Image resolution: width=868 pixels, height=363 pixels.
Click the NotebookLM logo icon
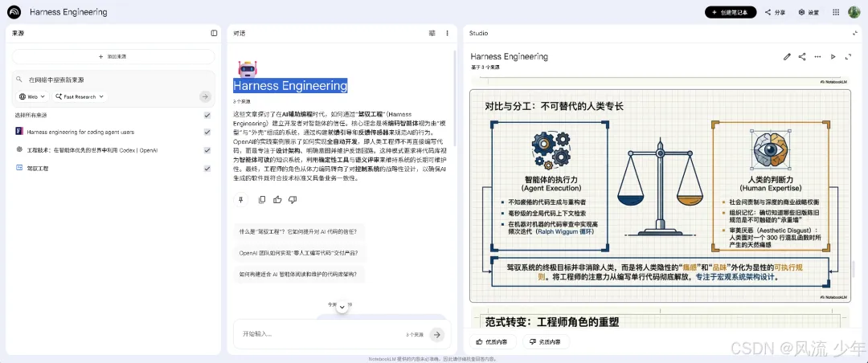(14, 11)
